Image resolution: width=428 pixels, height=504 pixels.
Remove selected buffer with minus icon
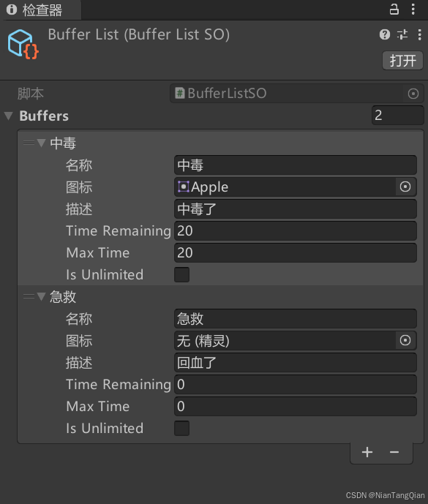(x=394, y=452)
